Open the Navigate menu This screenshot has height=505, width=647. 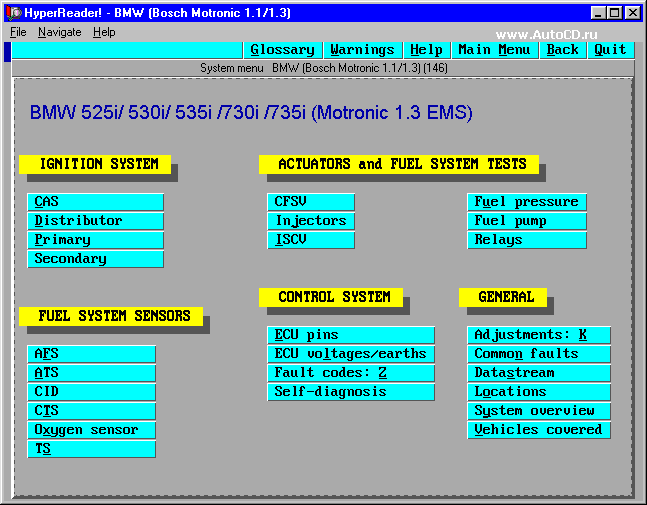(x=59, y=32)
